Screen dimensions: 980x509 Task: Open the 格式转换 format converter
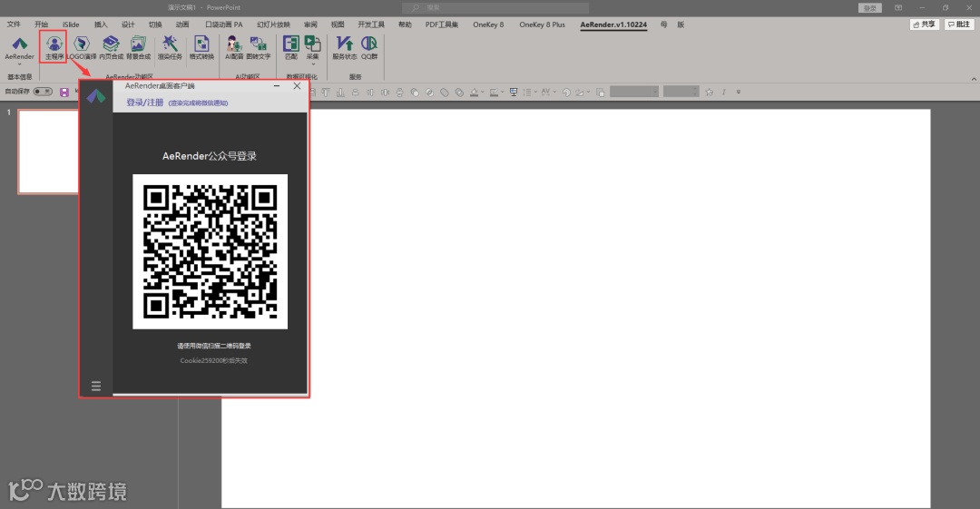click(x=201, y=47)
